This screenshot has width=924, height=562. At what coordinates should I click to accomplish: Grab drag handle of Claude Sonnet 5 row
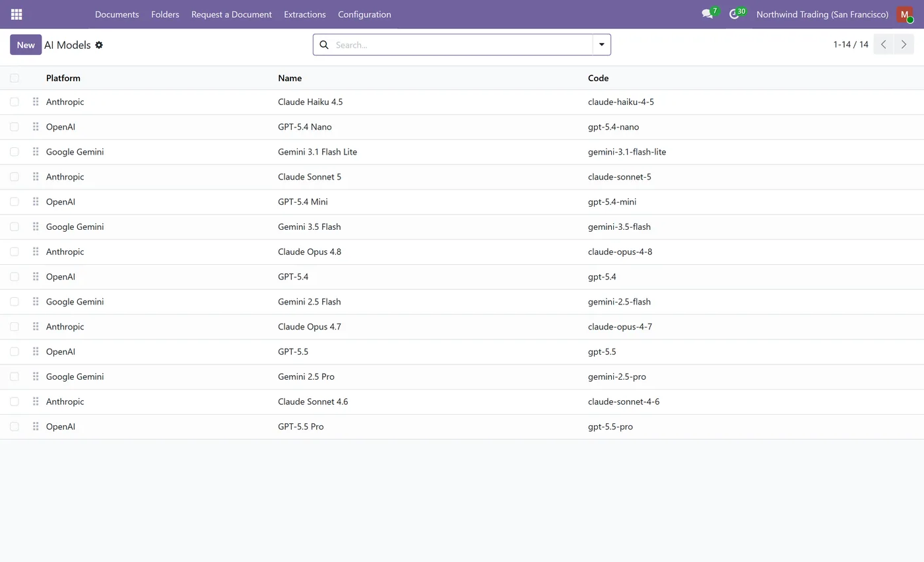pyautogui.click(x=36, y=177)
